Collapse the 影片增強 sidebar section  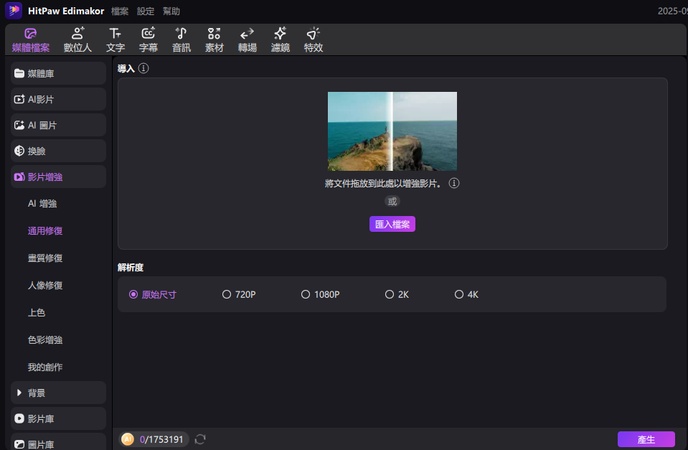click(x=58, y=177)
